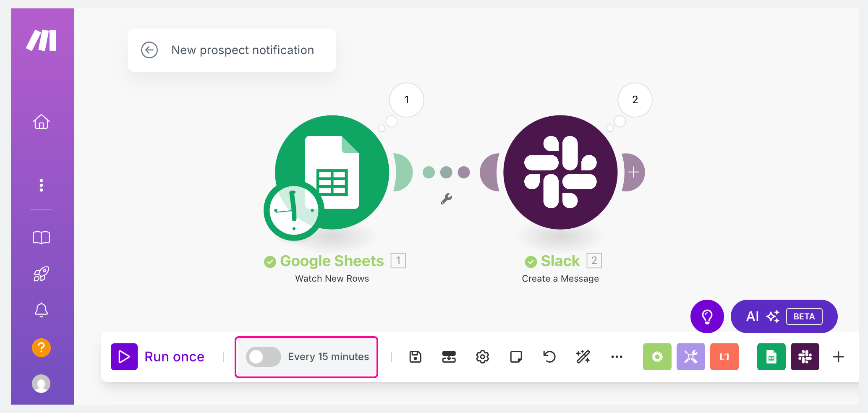Open the Slack module
This screenshot has width=868, height=413.
[560, 172]
